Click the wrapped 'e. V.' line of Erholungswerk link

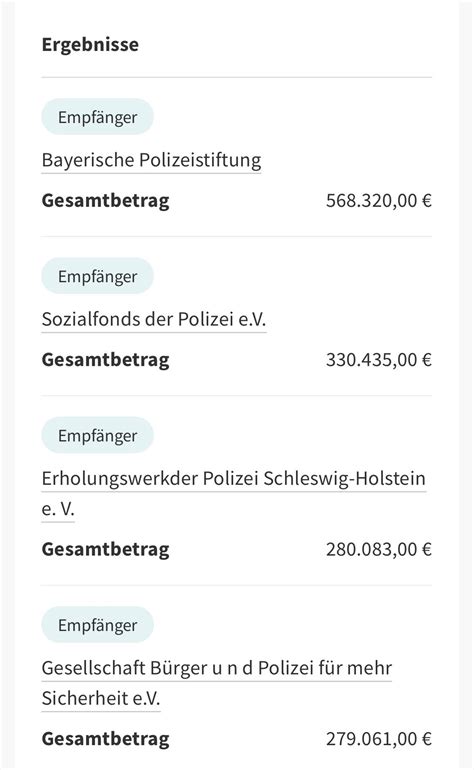coord(58,509)
